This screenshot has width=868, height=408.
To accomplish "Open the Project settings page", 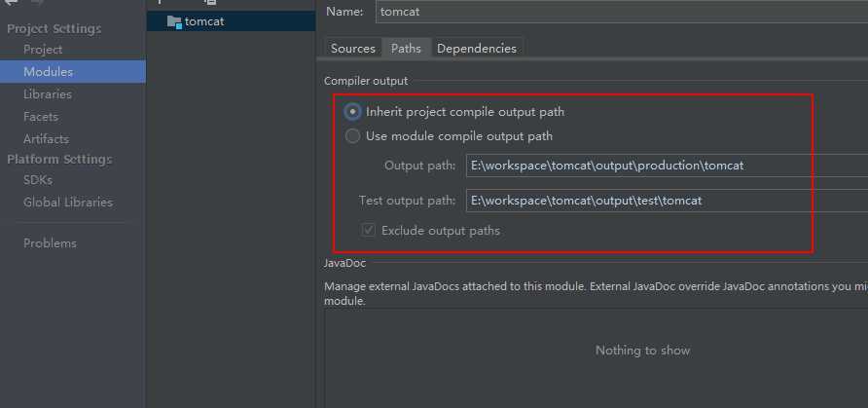I will 43,50.
